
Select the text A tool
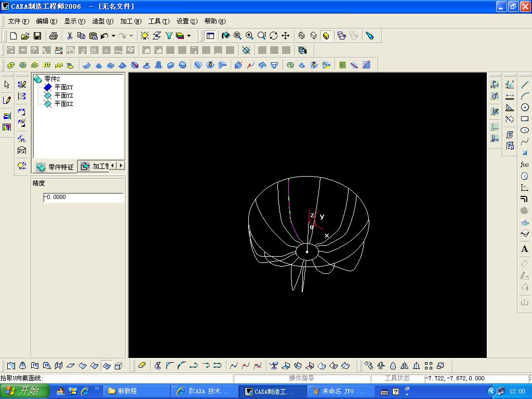[x=525, y=249]
